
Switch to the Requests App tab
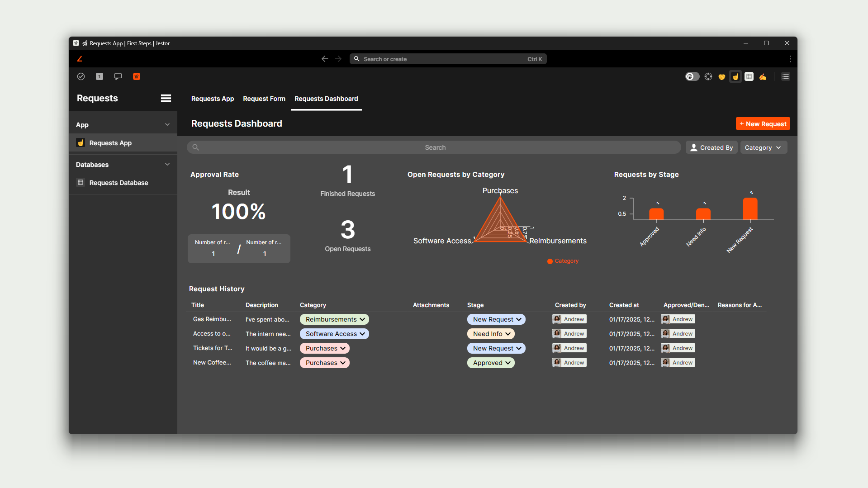point(213,99)
